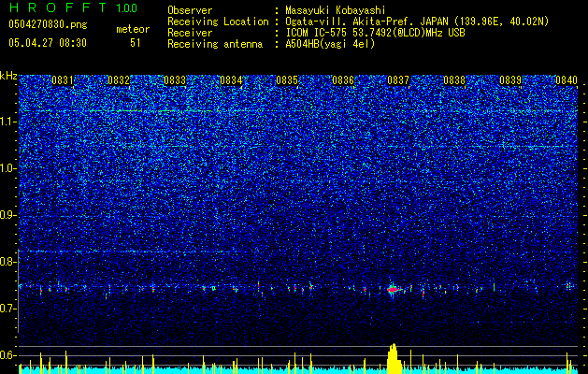Click the 1.1 frequency axis label

tap(7, 122)
